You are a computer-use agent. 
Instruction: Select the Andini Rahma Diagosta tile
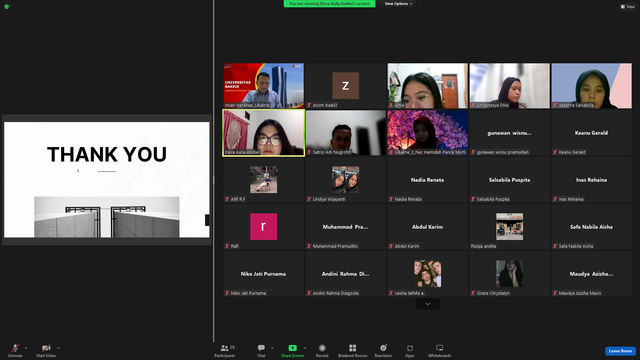click(x=346, y=273)
